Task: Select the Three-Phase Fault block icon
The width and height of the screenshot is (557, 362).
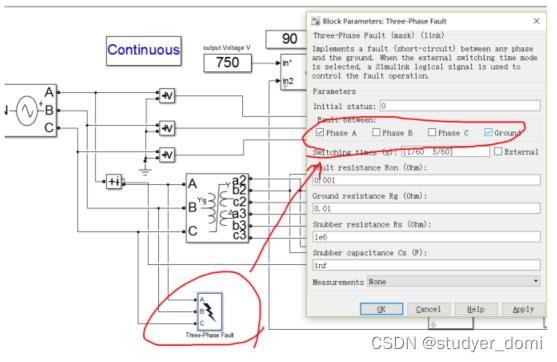Action: click(210, 312)
